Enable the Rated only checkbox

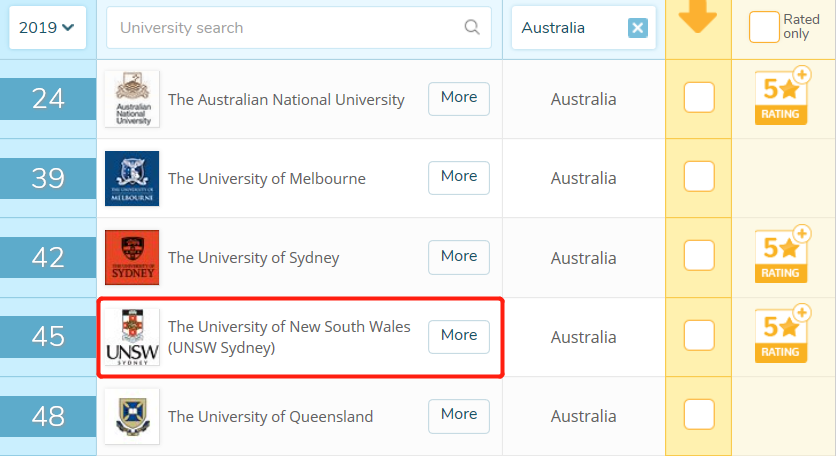(x=764, y=27)
